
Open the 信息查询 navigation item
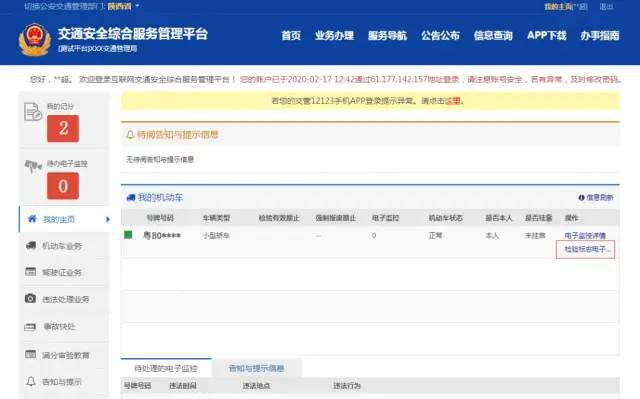click(x=493, y=35)
